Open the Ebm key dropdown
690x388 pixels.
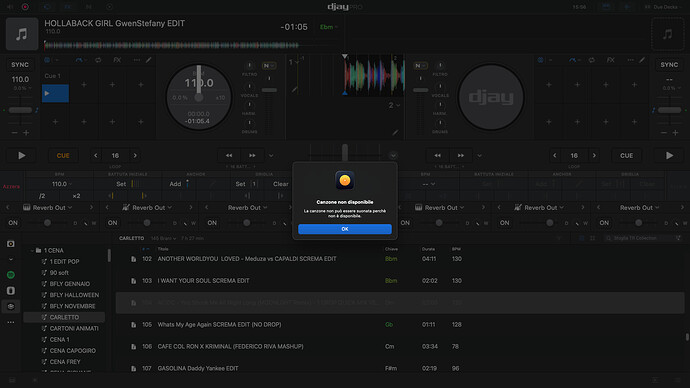[329, 27]
